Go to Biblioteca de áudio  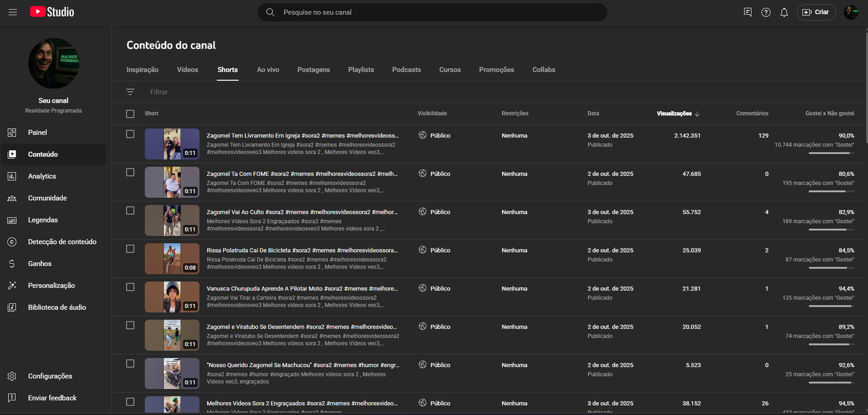(56, 308)
